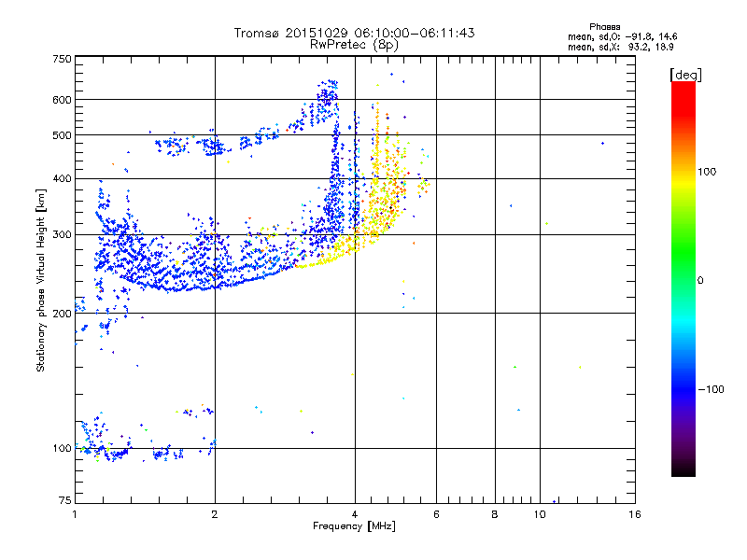
Task: Click the y-axis tick label '300'
Action: (x=62, y=235)
